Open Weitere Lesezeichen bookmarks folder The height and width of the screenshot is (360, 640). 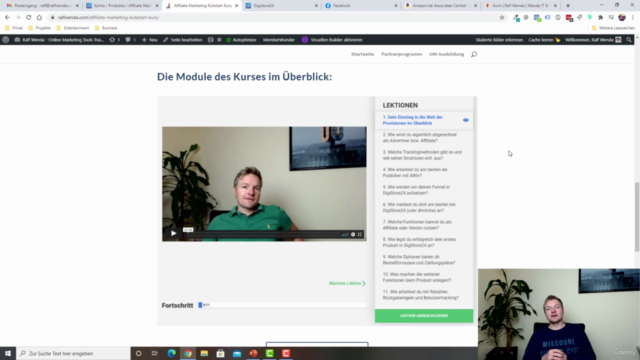613,28
